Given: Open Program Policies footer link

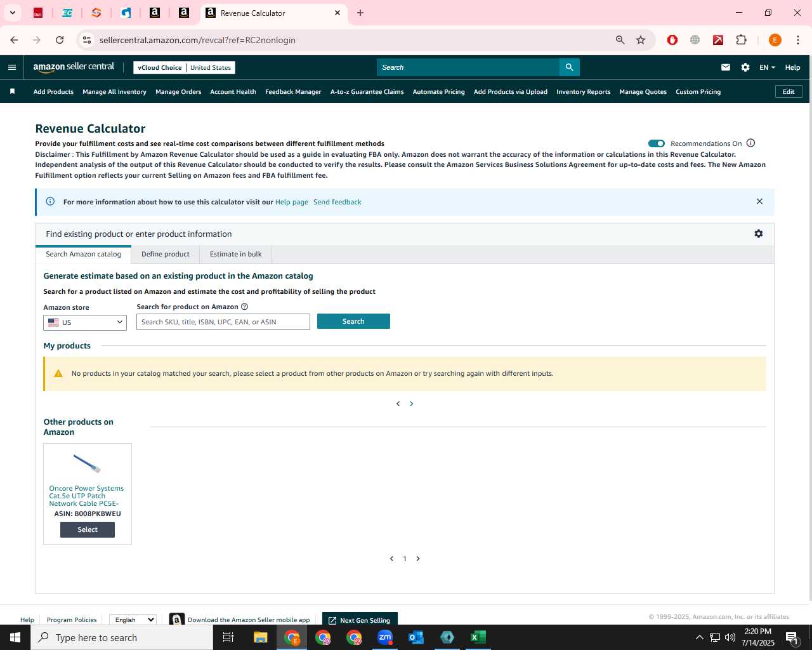Looking at the screenshot, I should click(72, 620).
